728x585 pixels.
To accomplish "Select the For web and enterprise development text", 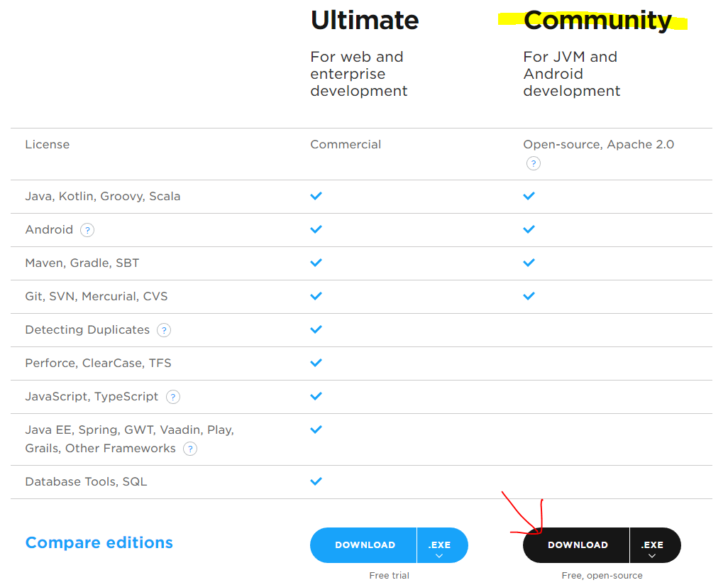I will (359, 74).
